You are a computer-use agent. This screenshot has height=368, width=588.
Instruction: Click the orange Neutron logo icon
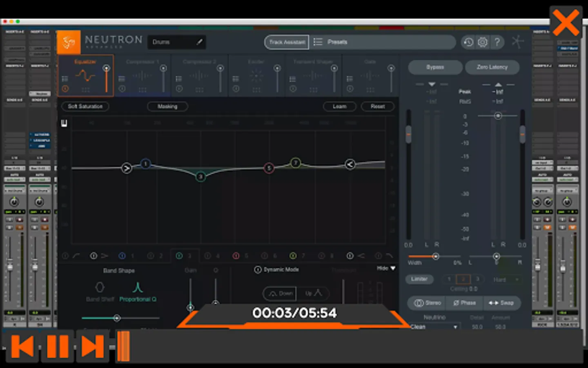pos(69,42)
